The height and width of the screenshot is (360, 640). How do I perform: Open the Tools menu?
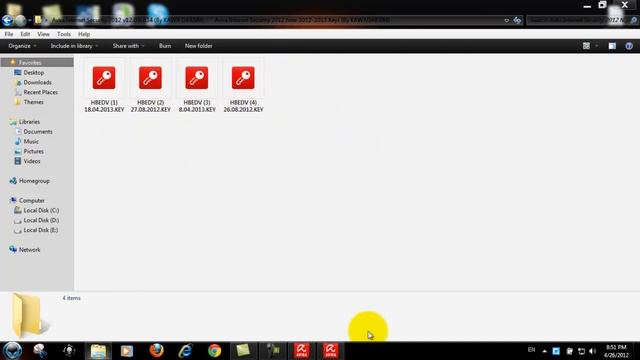click(x=64, y=34)
